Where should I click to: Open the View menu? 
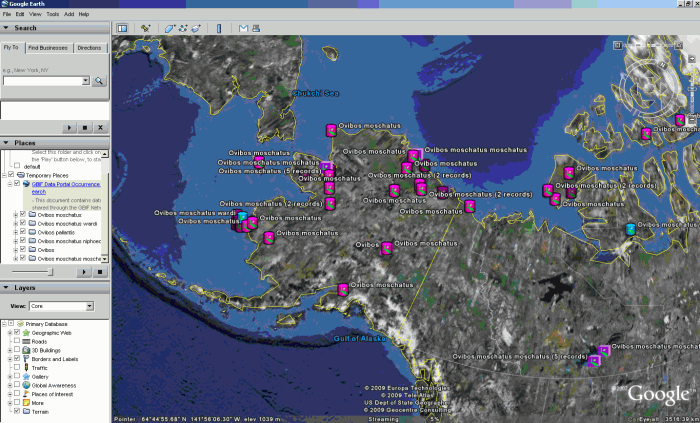point(35,14)
